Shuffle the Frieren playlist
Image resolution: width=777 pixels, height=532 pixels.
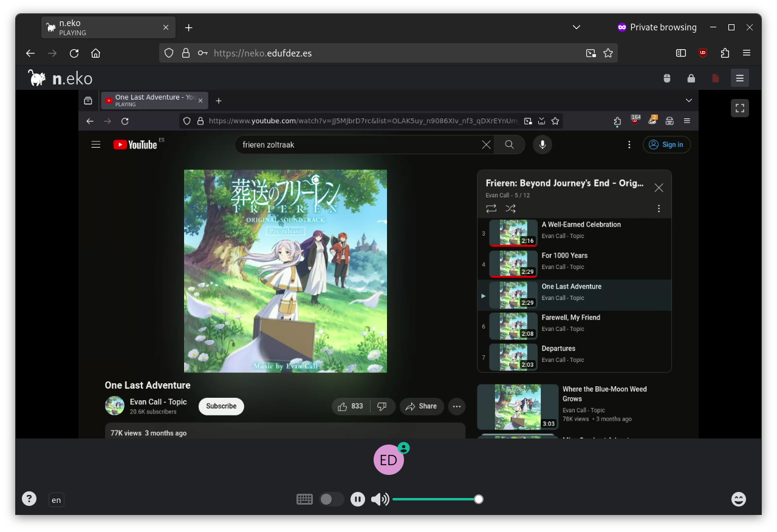510,208
